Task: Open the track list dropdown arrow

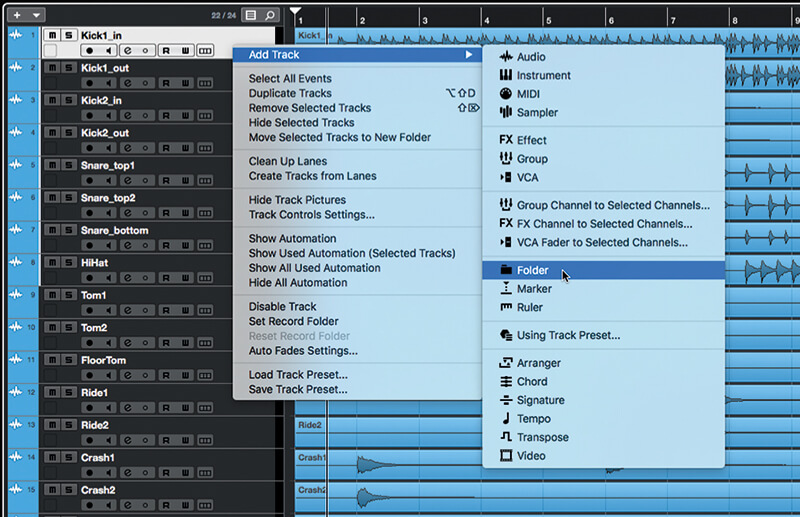Action: click(x=36, y=15)
